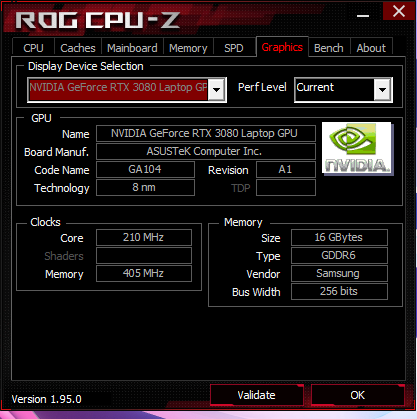417x419 pixels.
Task: Open the Bench tab
Action: 329,48
